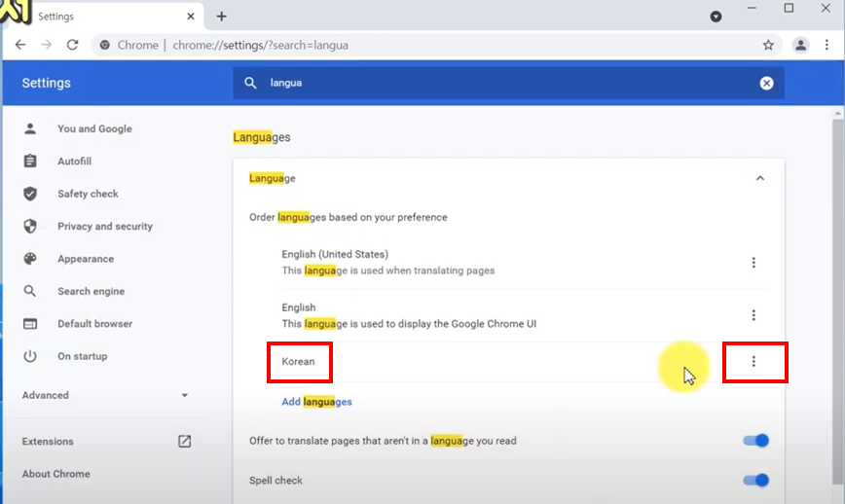The height and width of the screenshot is (504, 845).
Task: Click the site info Chrome icon in address bar
Action: tap(105, 45)
